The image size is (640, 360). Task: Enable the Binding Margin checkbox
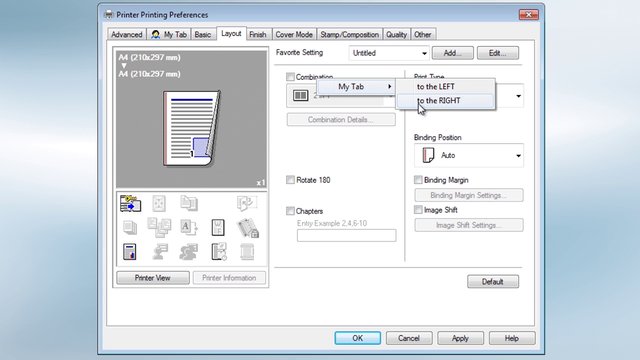(418, 180)
